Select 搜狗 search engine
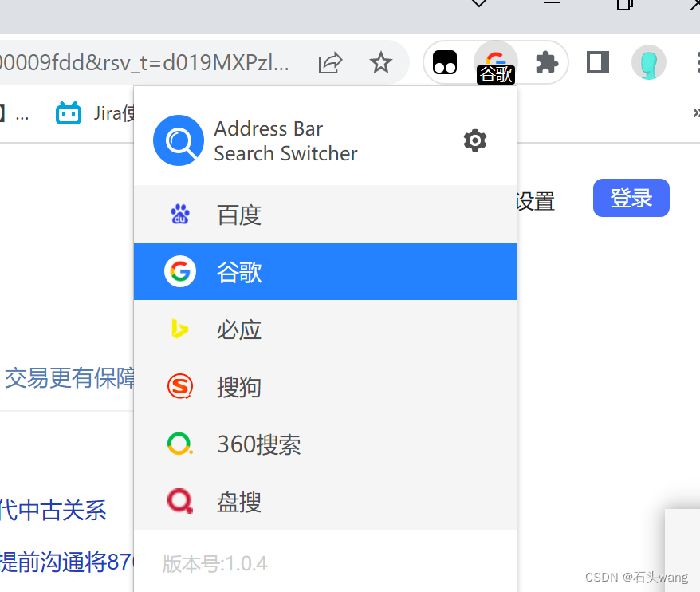 click(325, 386)
